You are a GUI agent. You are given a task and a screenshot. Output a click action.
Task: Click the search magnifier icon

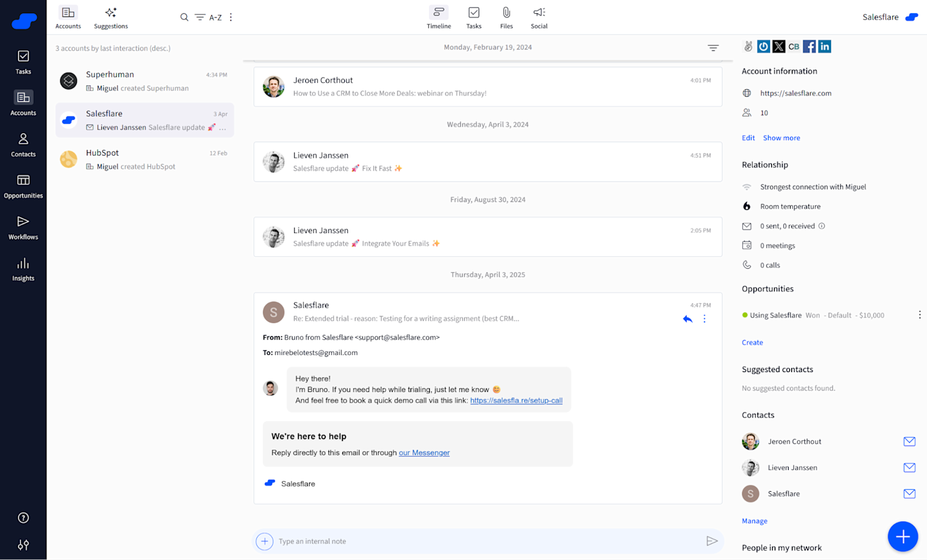click(x=184, y=17)
